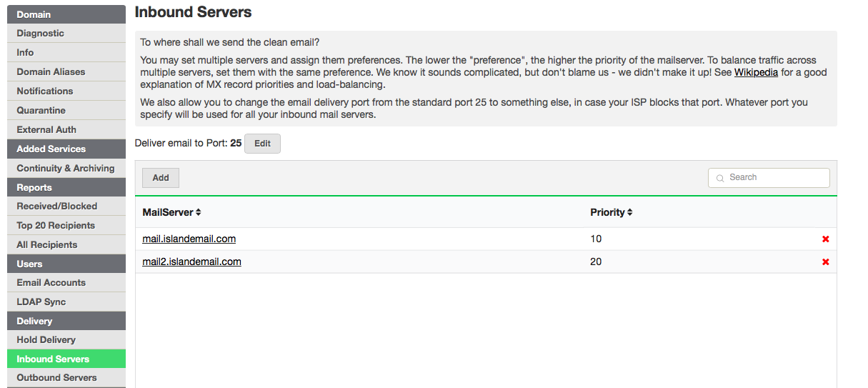The image size is (868, 388).
Task: Add a new inbound server
Action: pos(161,178)
